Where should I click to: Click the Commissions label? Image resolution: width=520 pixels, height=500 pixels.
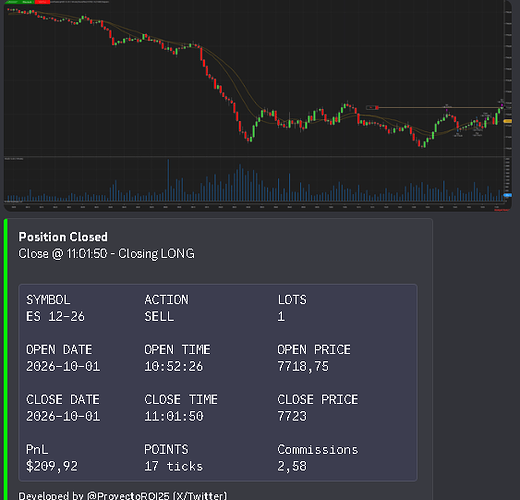point(318,449)
